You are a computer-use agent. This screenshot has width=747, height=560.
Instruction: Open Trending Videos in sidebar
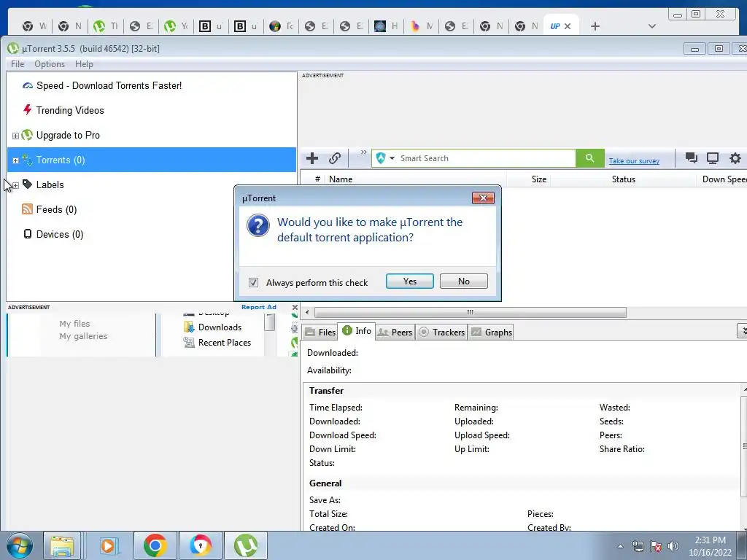[70, 111]
